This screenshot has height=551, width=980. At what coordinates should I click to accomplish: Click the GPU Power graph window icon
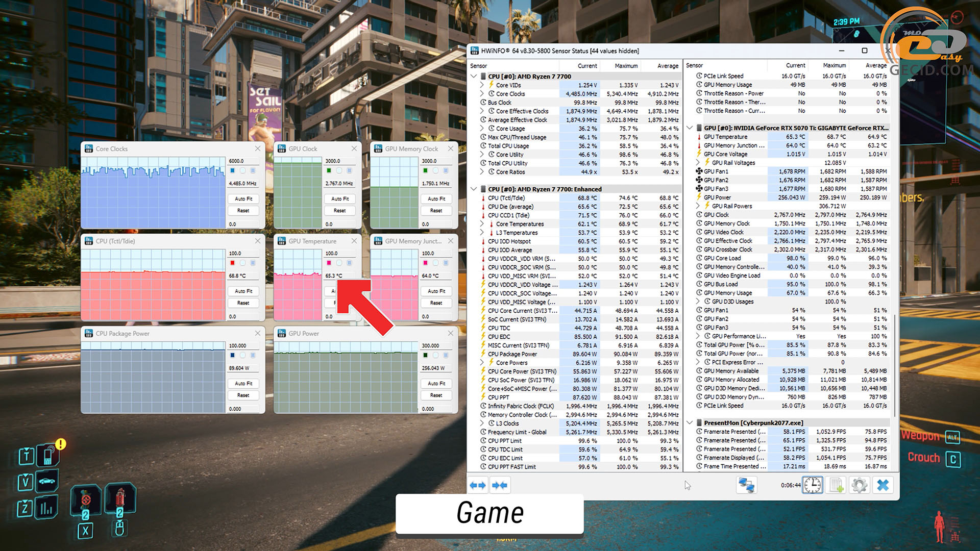click(282, 333)
